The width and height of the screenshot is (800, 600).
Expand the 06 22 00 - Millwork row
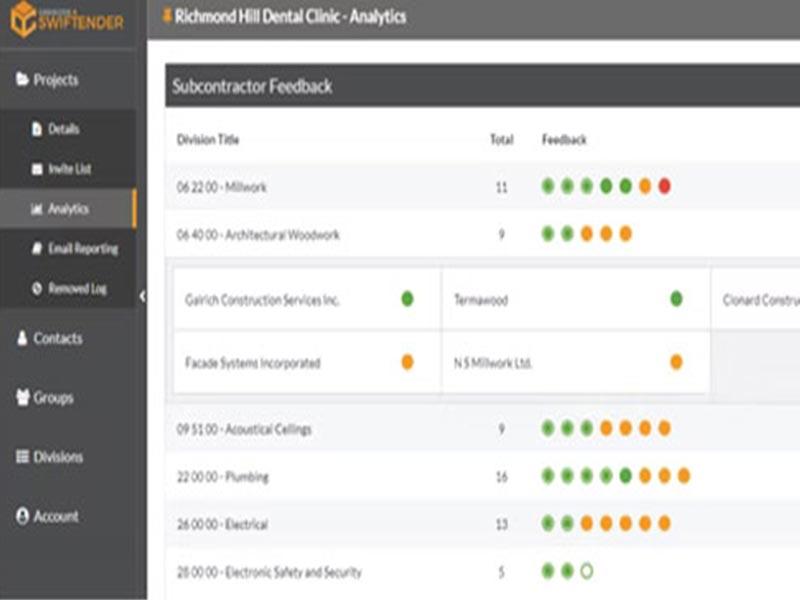(483, 187)
